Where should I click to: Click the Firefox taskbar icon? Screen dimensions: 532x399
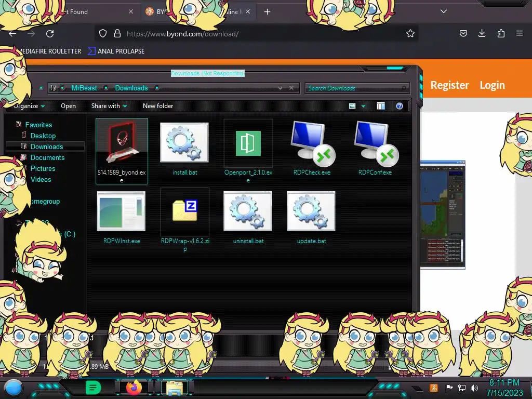134,388
